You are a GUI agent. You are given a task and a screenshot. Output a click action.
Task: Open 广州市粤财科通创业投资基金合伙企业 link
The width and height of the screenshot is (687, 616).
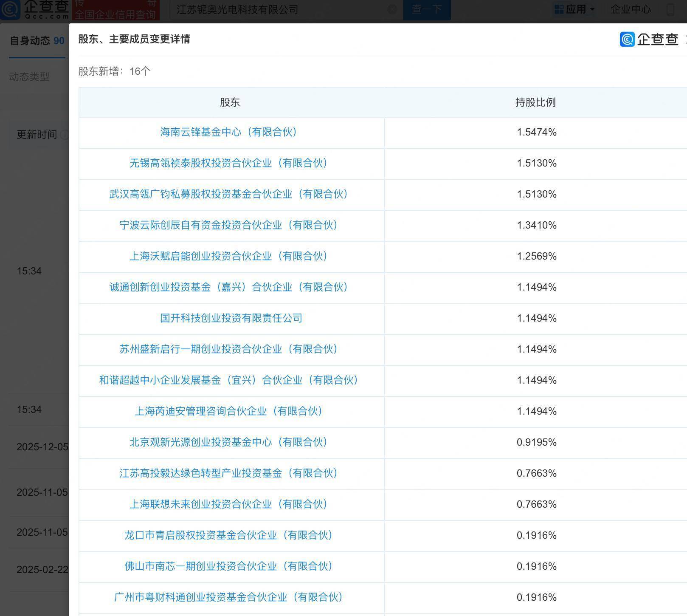coord(230,597)
